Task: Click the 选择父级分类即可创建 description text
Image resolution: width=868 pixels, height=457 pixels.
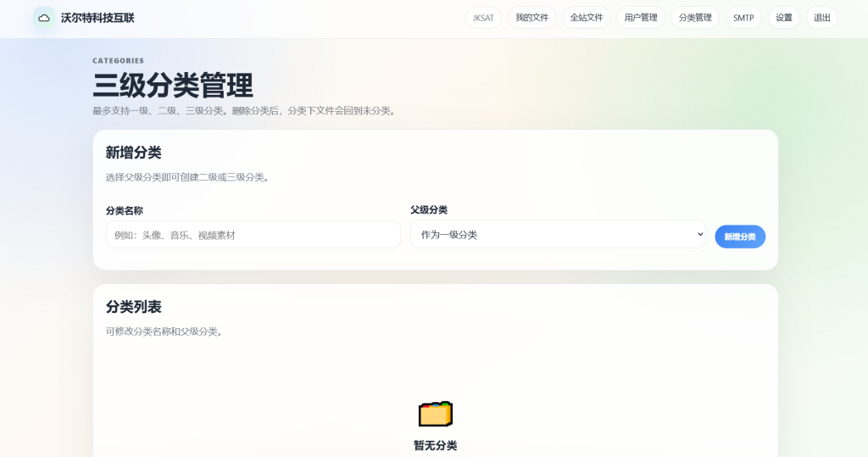Action: click(187, 177)
